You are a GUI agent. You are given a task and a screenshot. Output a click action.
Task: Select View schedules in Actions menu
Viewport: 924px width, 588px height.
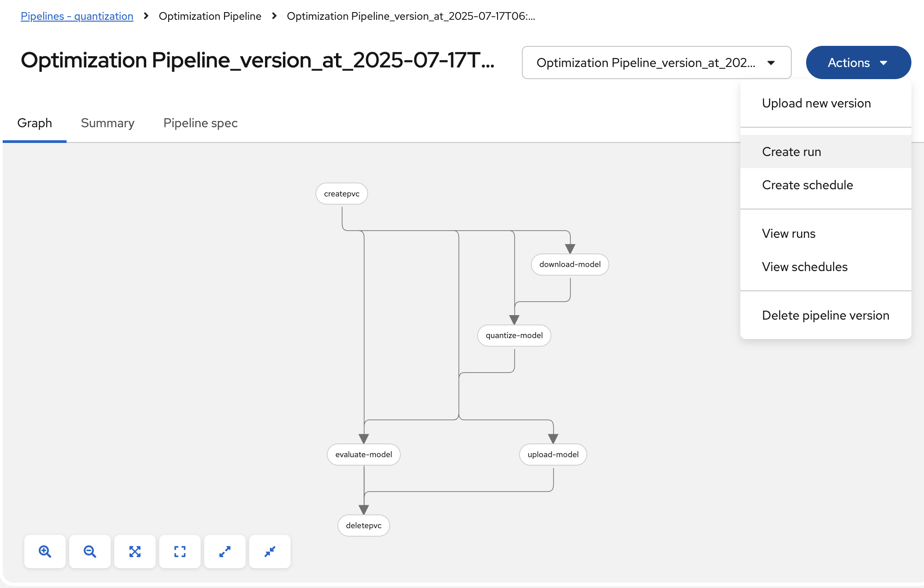tap(826, 267)
